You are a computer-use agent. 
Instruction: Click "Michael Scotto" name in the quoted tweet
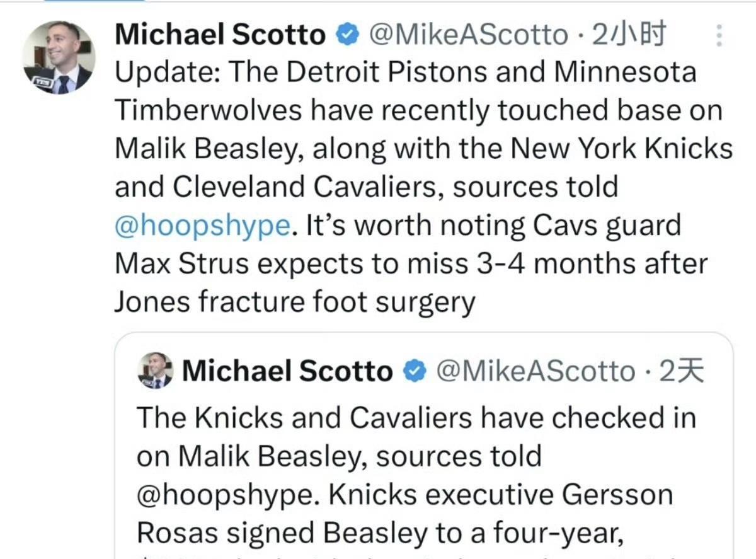[x=287, y=371]
